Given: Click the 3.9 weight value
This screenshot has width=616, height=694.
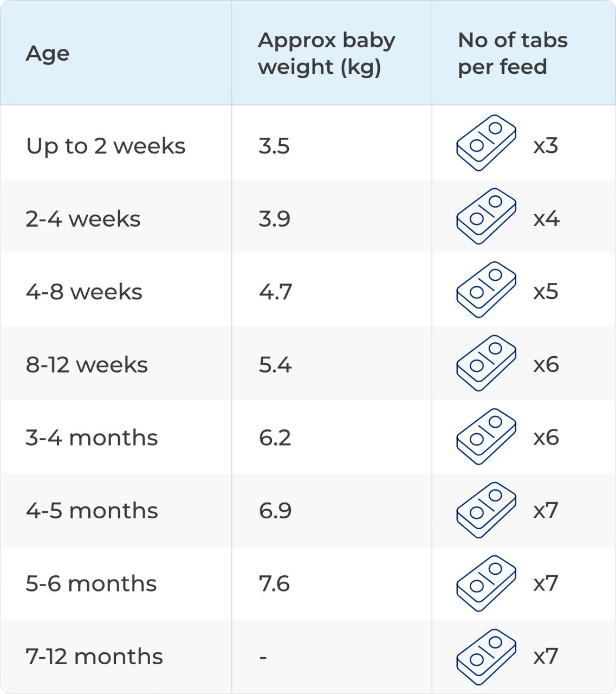Looking at the screenshot, I should 274,219.
